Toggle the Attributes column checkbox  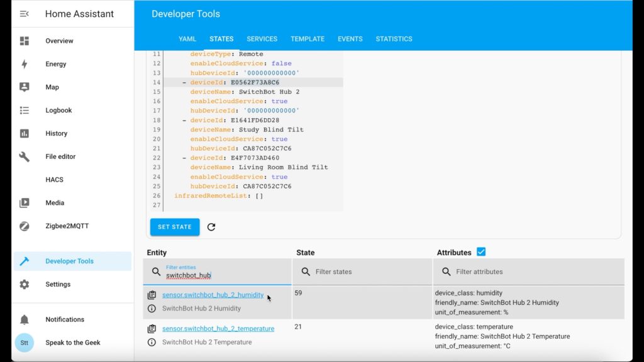(481, 252)
